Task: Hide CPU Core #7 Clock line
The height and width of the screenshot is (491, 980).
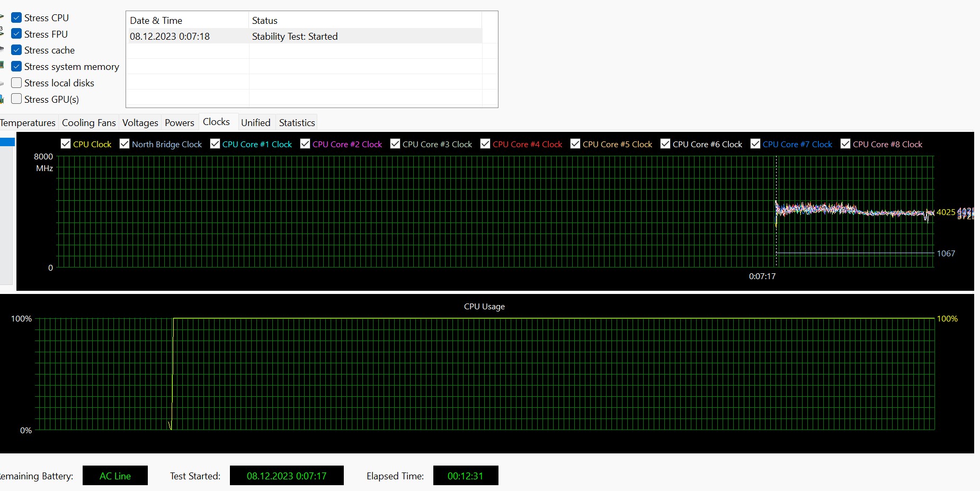Action: [x=755, y=144]
